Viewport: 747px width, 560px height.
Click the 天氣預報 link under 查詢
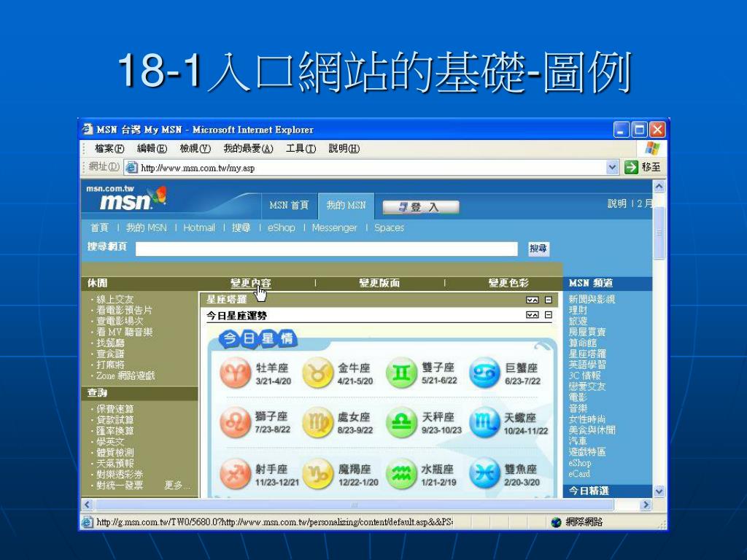[x=115, y=463]
